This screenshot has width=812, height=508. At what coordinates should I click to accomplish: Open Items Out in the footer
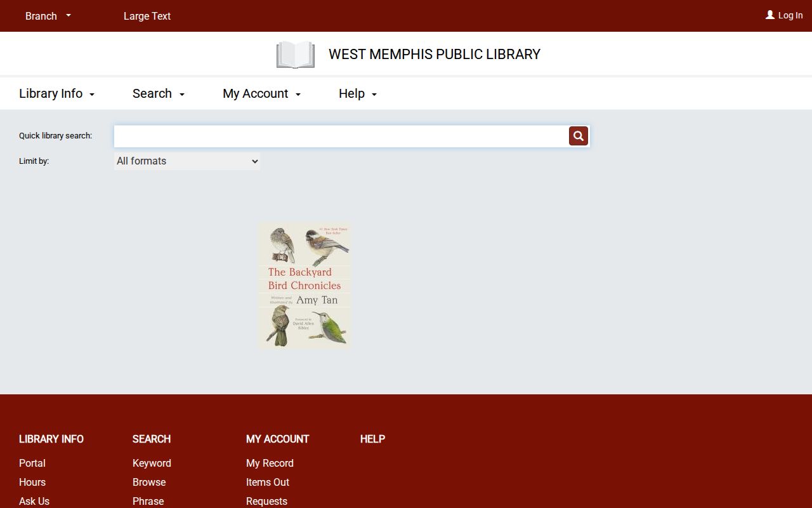[x=268, y=482]
